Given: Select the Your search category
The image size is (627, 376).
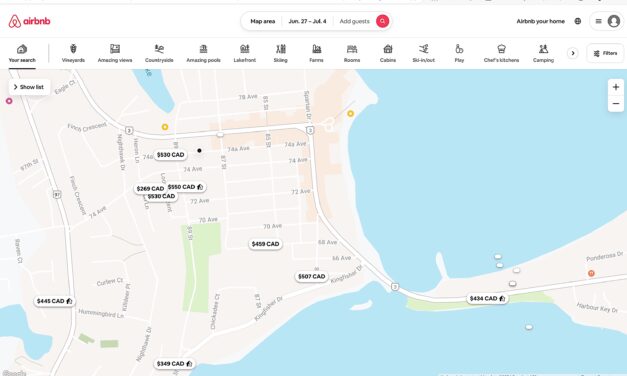Looking at the screenshot, I should tap(22, 54).
